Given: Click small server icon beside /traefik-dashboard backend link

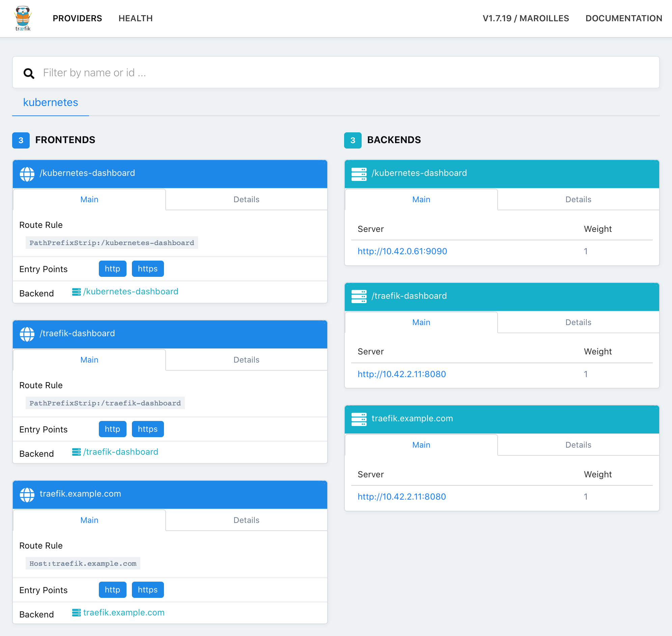Looking at the screenshot, I should (77, 452).
